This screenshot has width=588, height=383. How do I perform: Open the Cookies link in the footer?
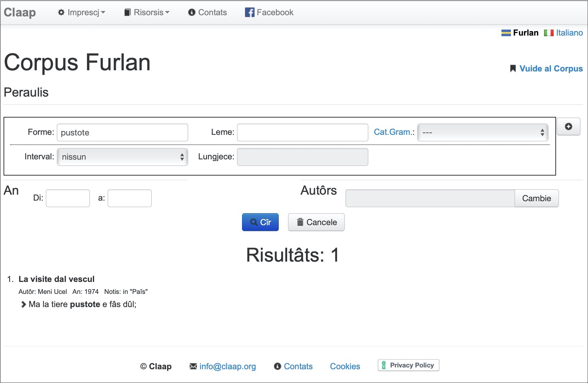point(345,366)
